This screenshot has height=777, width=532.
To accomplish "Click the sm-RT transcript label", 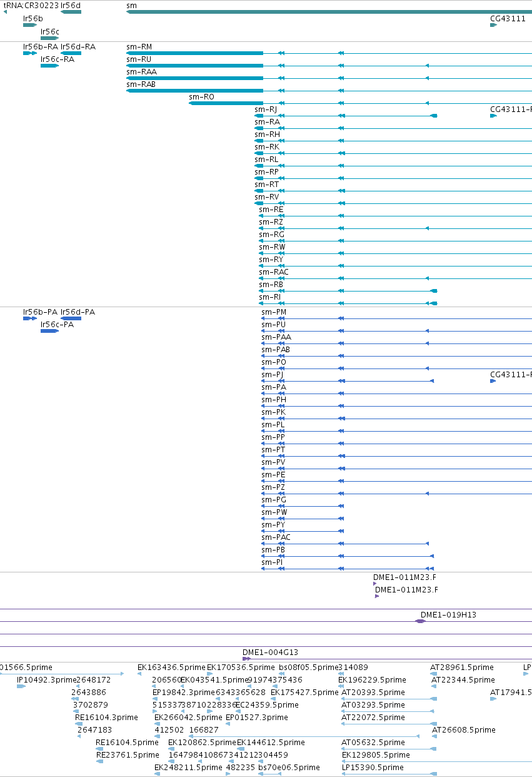I will tap(266, 185).
